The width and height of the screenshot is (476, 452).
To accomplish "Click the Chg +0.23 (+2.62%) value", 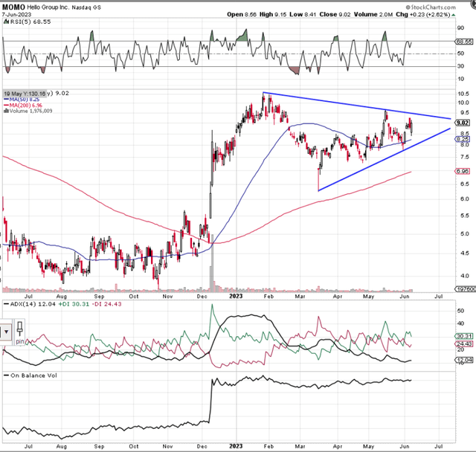I will [x=425, y=14].
